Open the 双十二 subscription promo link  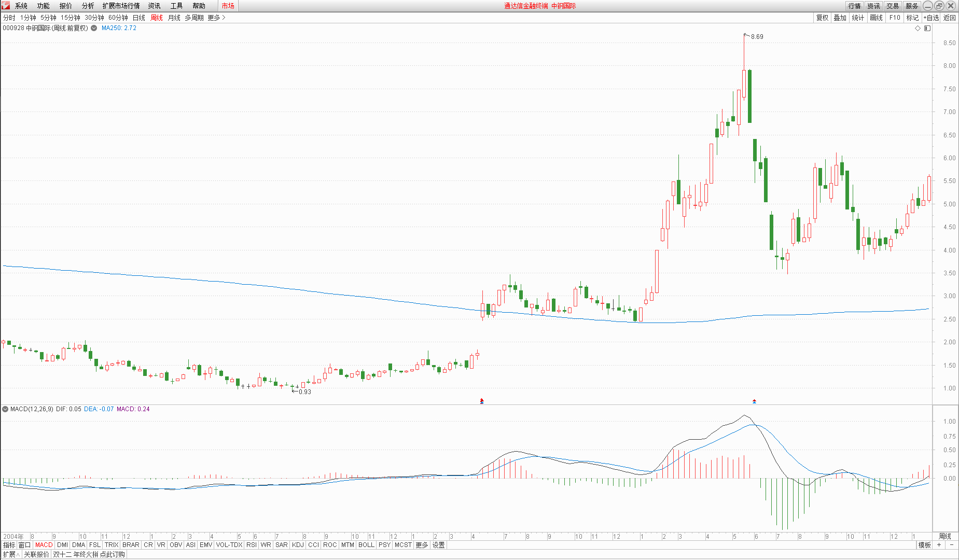(x=89, y=554)
